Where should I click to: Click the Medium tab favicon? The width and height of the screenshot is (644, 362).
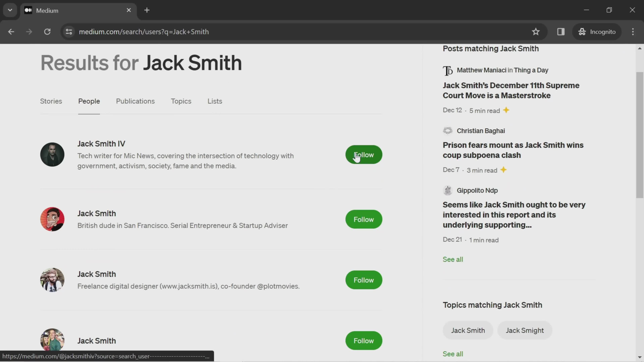tap(28, 10)
